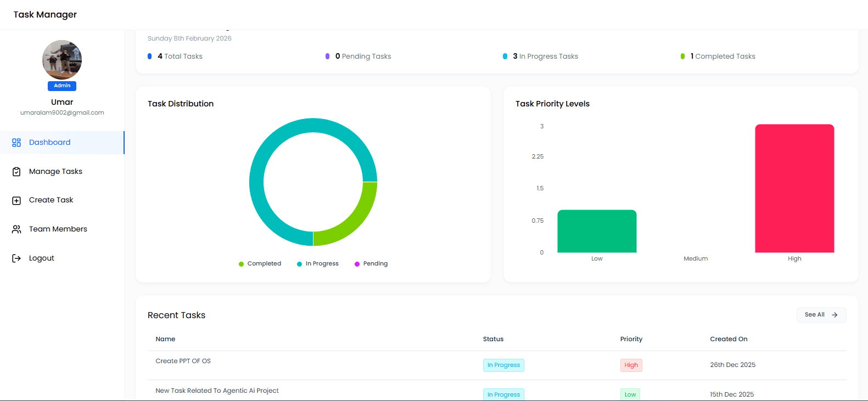Click the arrow icon beside See All

(x=835, y=315)
